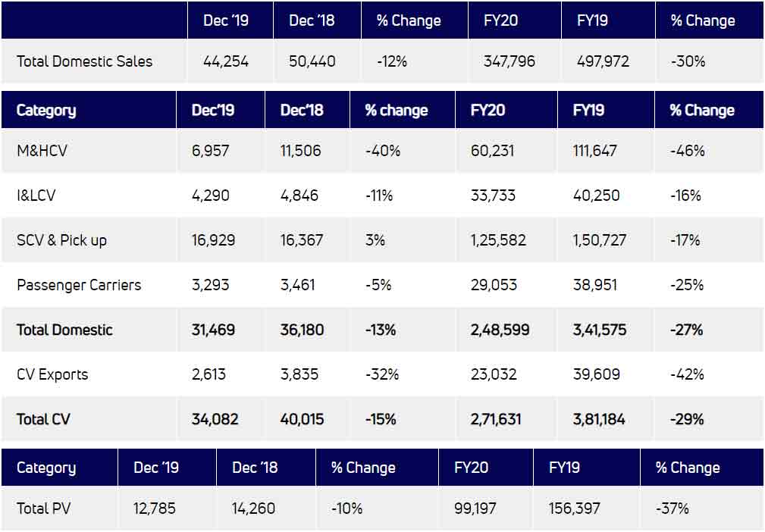Click the 6,957 M&HCV Dec'19 value
Image resolution: width=765 pixels, height=532 pixels.
(x=212, y=151)
